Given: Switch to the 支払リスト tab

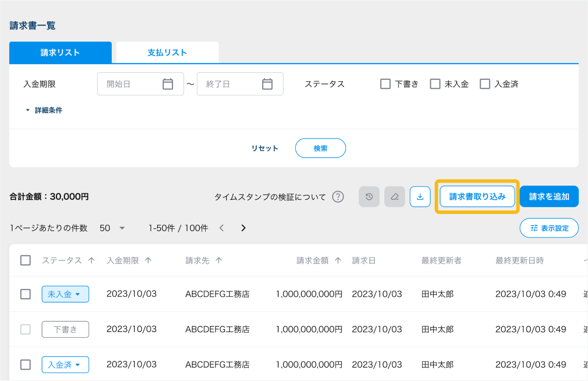Looking at the screenshot, I should [167, 52].
